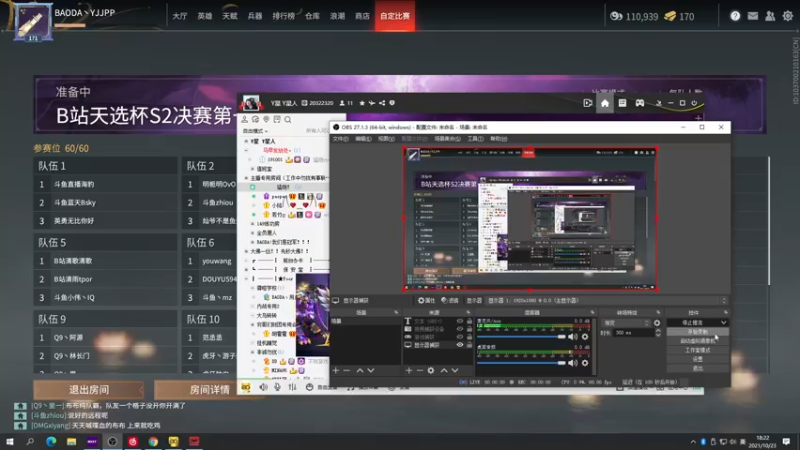Open the YY free mode dropdown
The width and height of the screenshot is (800, 450).
pyautogui.click(x=255, y=131)
